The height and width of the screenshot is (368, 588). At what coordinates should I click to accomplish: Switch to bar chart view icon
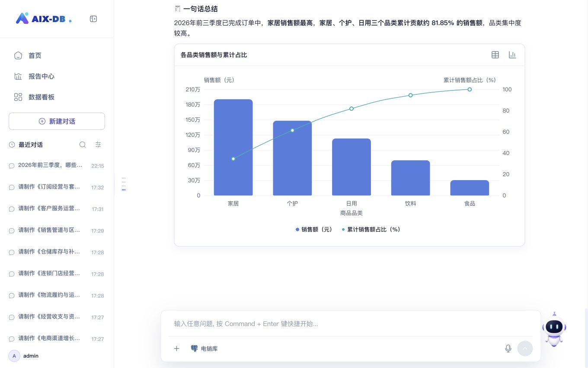[x=512, y=55]
